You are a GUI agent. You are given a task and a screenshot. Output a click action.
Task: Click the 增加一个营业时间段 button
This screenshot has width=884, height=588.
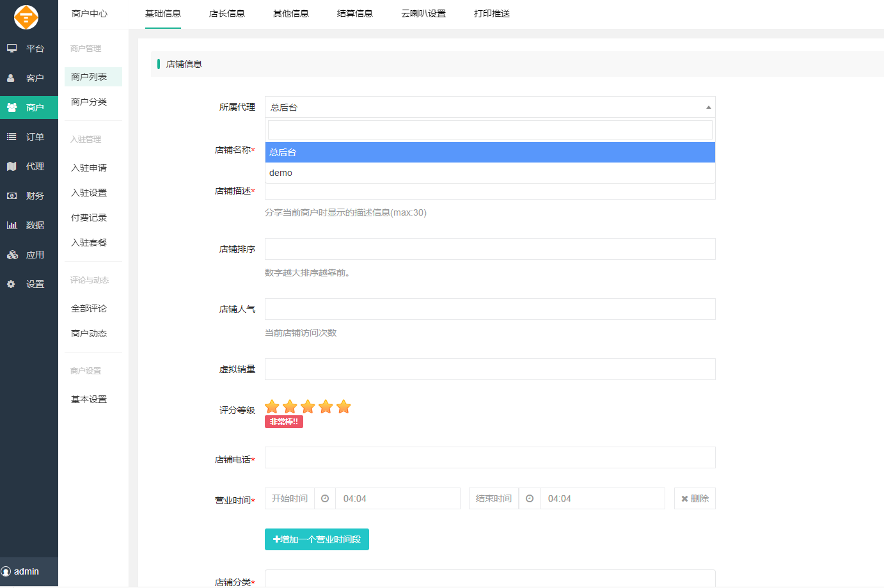(x=317, y=539)
